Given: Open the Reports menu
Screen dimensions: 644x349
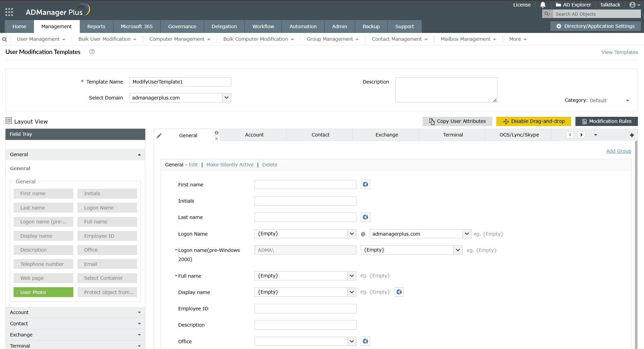Looking at the screenshot, I should [x=96, y=26].
